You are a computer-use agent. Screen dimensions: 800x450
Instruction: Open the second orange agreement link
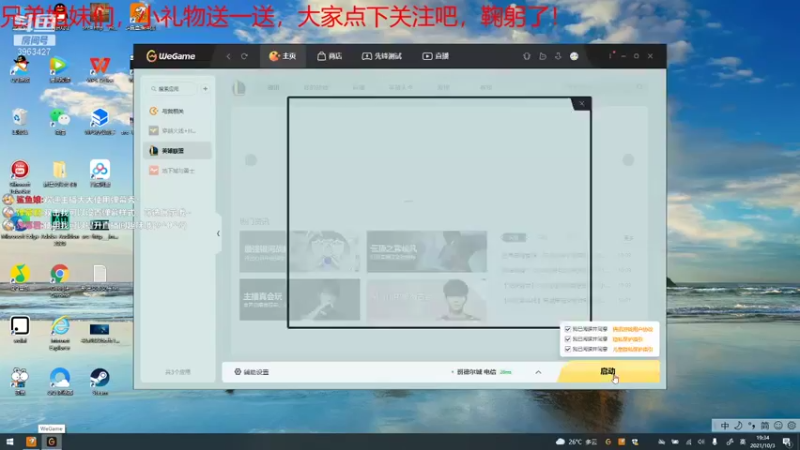coord(628,339)
